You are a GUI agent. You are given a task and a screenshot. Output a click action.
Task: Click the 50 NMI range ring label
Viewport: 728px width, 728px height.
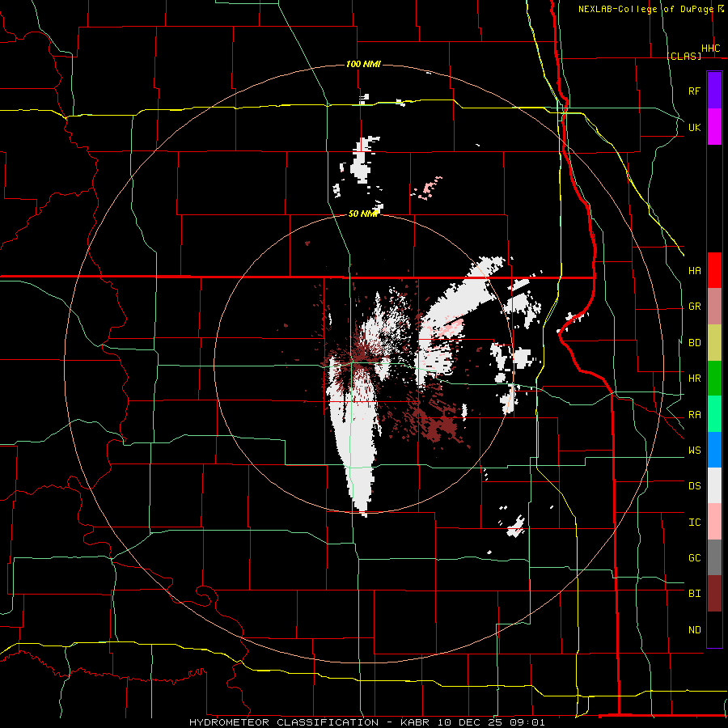(363, 214)
